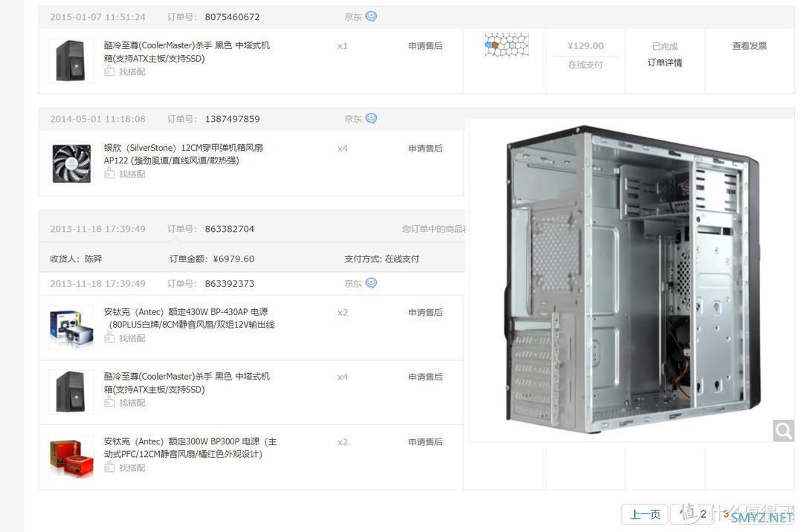Select order number 863392373
Screen dimensions: 803x532
pos(230,283)
